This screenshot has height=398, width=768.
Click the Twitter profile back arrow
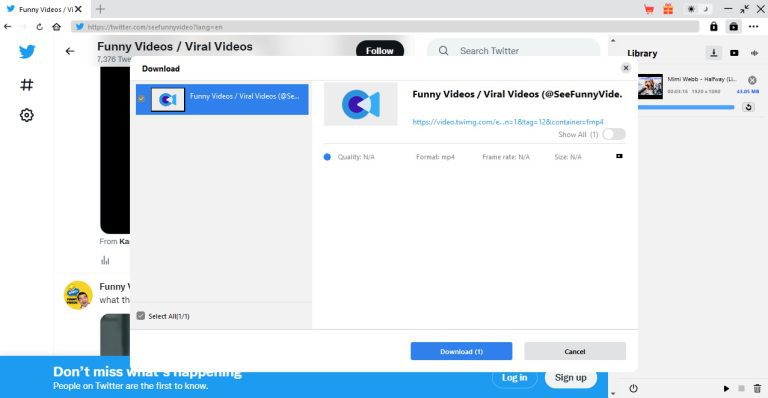[x=70, y=51]
